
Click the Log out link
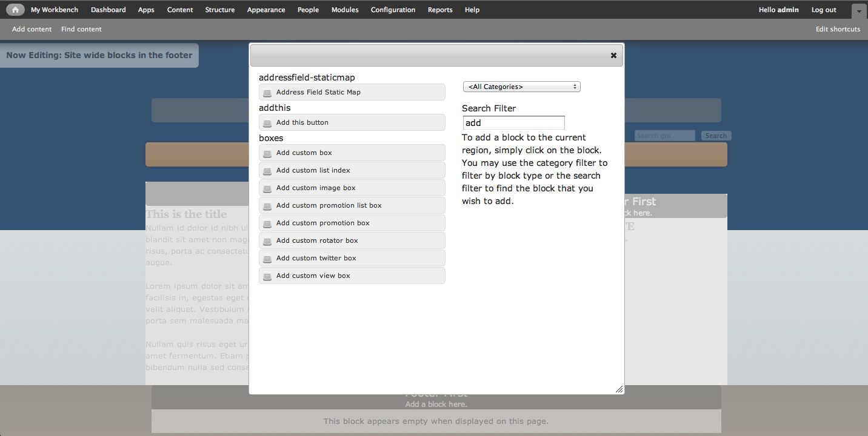point(823,10)
